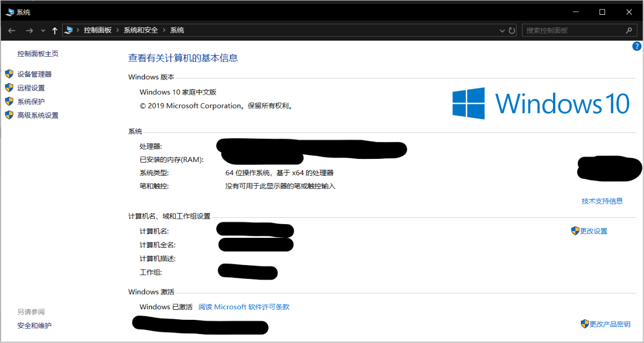Minimize the 系统 window
Screen dimensions: 644x343
coord(576,12)
